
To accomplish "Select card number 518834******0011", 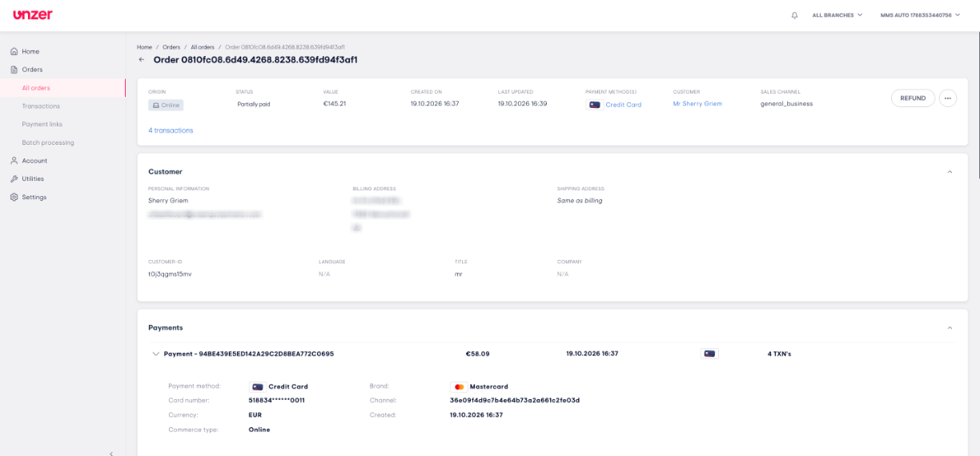I will 276,400.
